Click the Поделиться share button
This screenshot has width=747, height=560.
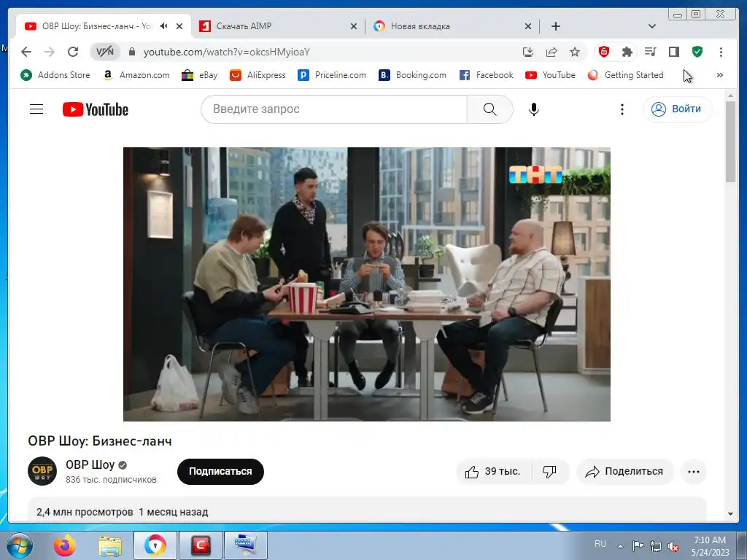625,472
